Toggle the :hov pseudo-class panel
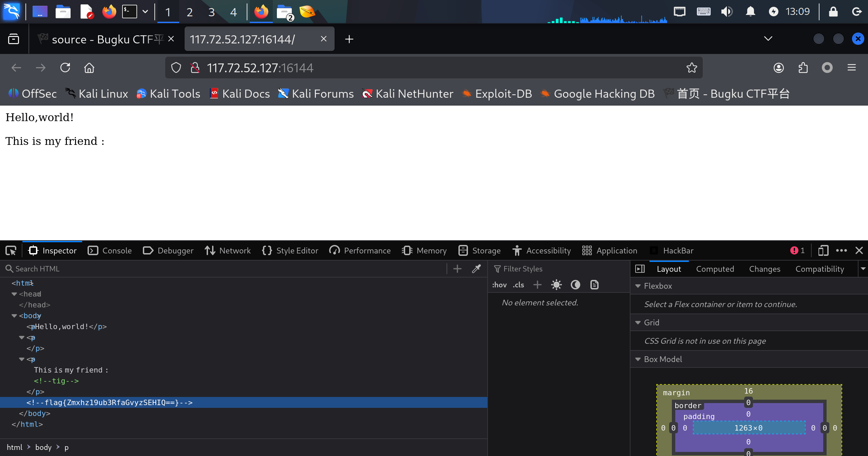Image resolution: width=868 pixels, height=456 pixels. (x=499, y=285)
